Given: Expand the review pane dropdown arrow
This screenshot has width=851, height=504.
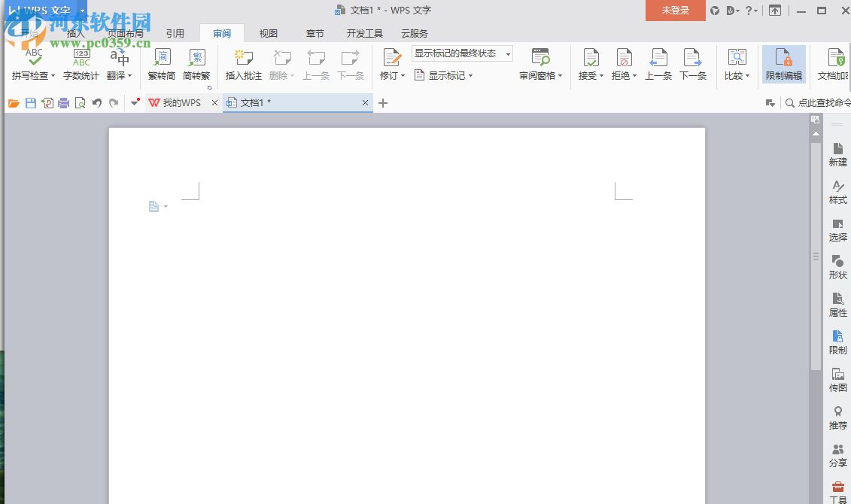Looking at the screenshot, I should pyautogui.click(x=560, y=76).
